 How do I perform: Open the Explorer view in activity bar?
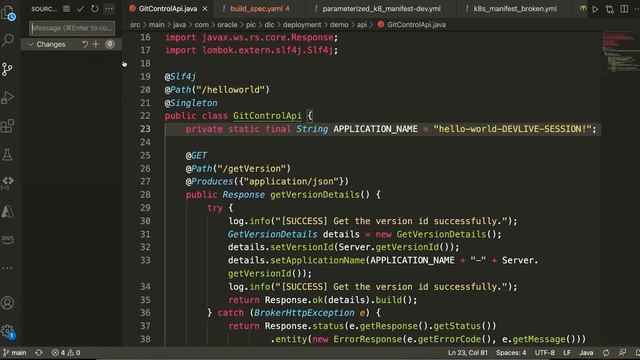point(8,12)
